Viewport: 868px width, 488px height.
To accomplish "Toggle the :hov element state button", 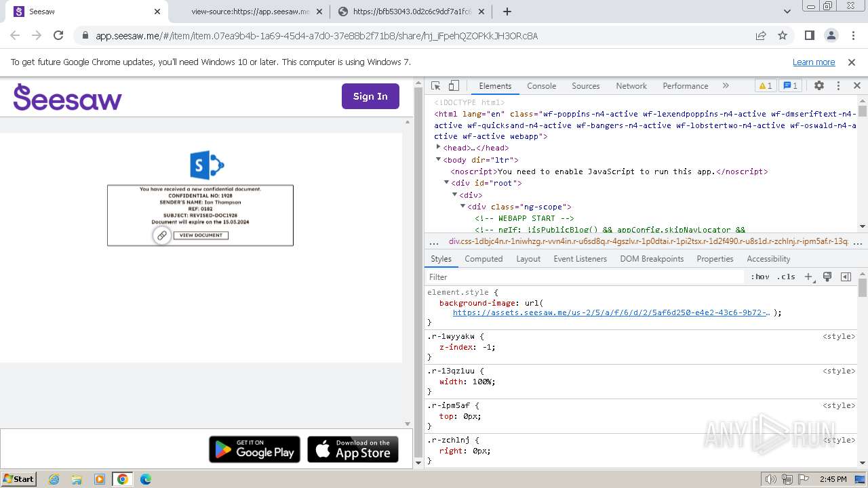I will 760,277.
